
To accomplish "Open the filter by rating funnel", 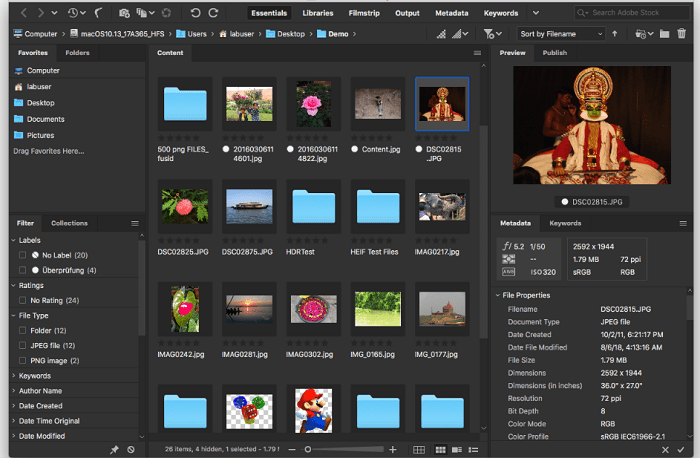I will coord(492,34).
